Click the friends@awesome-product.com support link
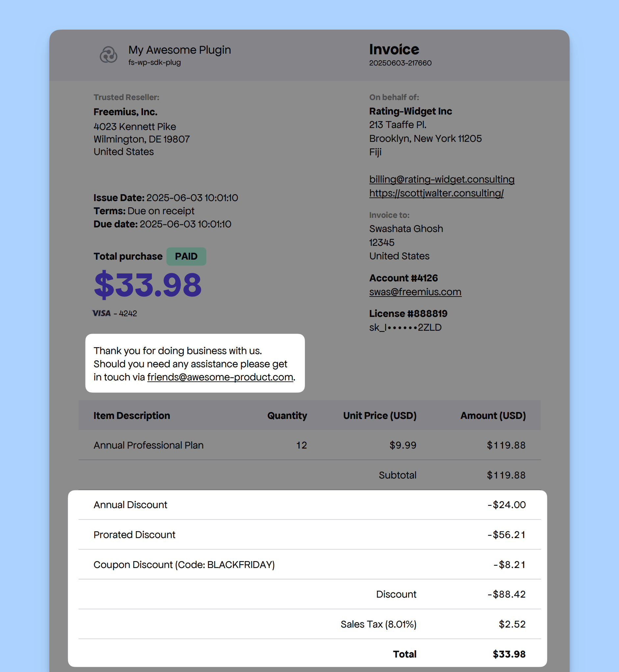The height and width of the screenshot is (672, 619). click(220, 377)
